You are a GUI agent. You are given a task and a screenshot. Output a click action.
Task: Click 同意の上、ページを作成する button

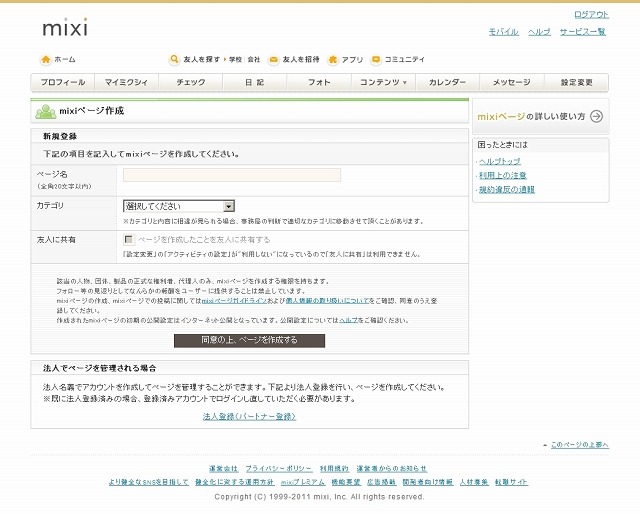tap(249, 340)
